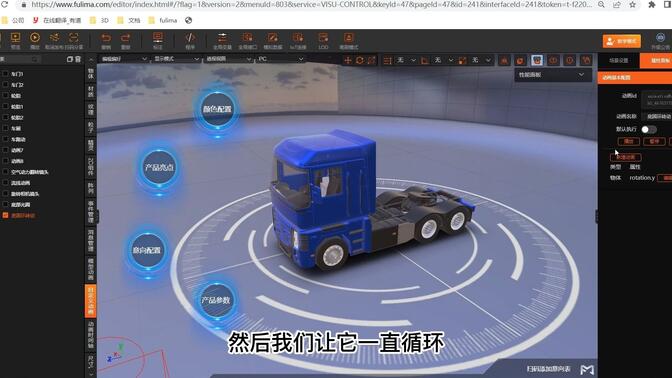The height and width of the screenshot is (378, 672).
Task: Check the 车门1 checkbox
Action: pyautogui.click(x=6, y=74)
